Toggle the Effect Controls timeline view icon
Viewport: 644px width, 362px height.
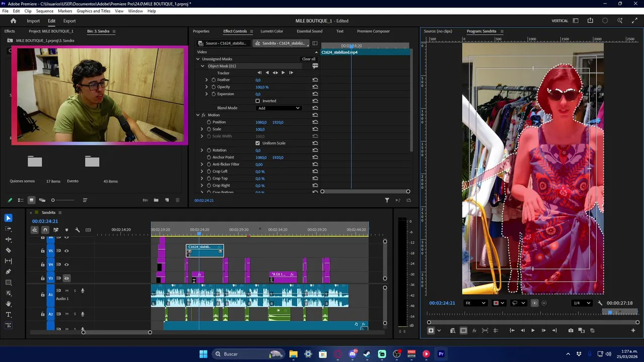click(x=315, y=43)
